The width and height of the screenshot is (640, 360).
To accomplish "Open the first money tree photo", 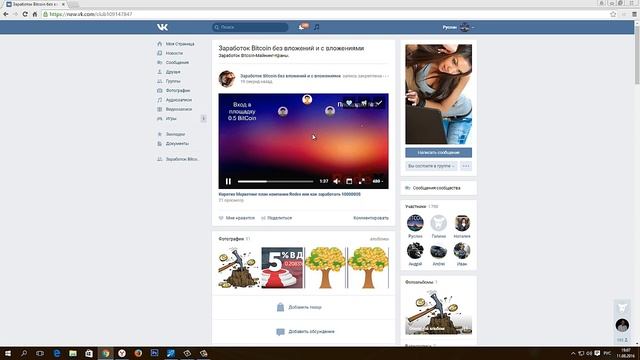I will (x=325, y=268).
